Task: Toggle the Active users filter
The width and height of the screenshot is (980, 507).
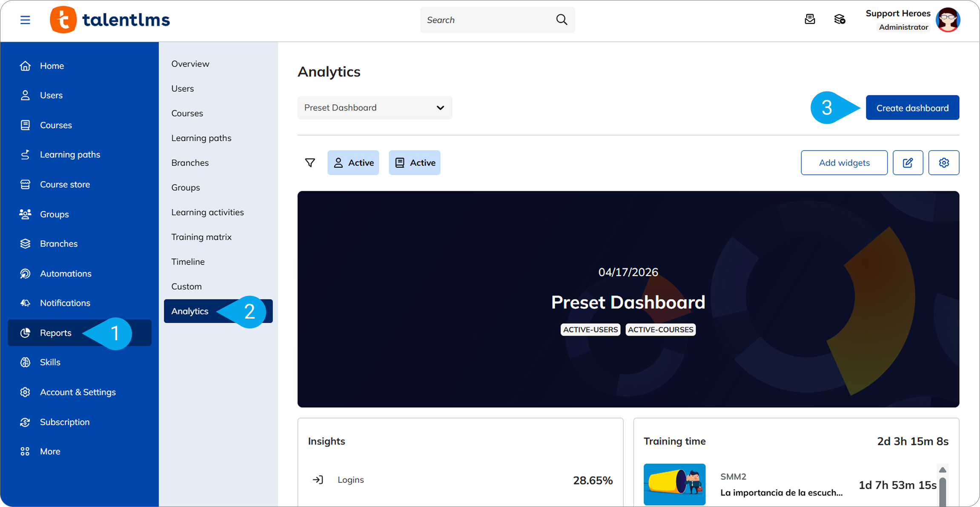Action: pos(353,162)
